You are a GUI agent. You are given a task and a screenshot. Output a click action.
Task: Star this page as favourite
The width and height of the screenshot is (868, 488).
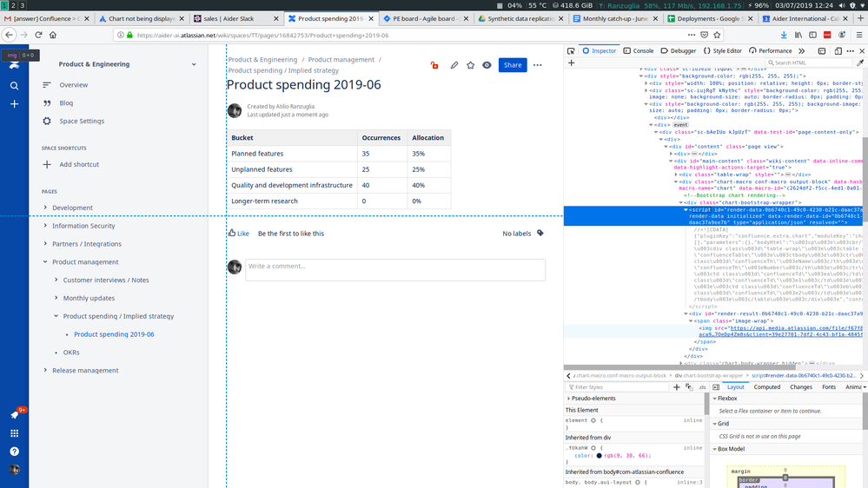[471, 65]
